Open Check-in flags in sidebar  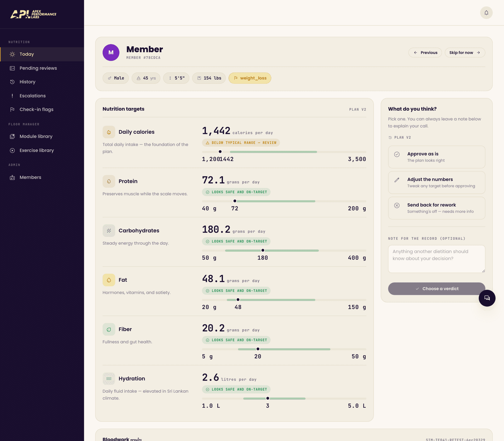coord(42,109)
